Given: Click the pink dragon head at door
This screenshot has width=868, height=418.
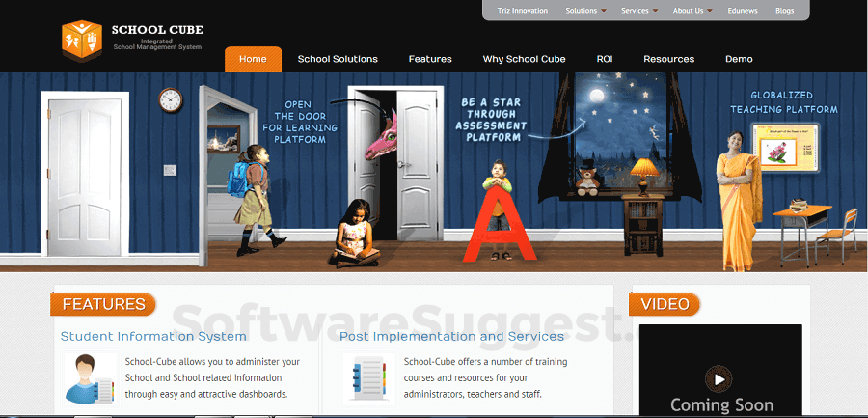Looking at the screenshot, I should pyautogui.click(x=381, y=136).
